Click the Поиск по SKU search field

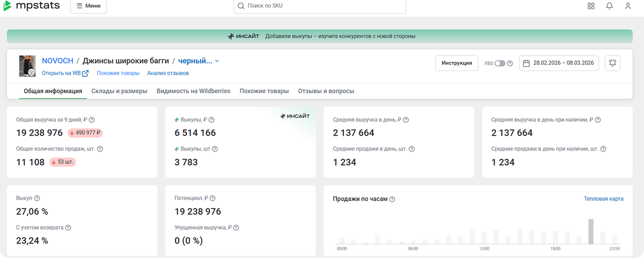(320, 6)
